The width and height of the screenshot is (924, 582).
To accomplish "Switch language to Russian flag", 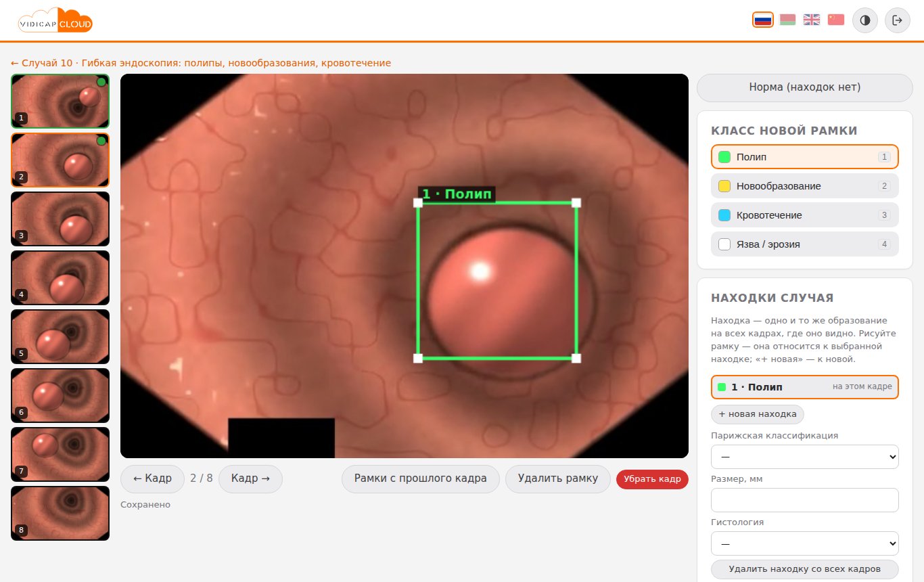I will (x=762, y=20).
